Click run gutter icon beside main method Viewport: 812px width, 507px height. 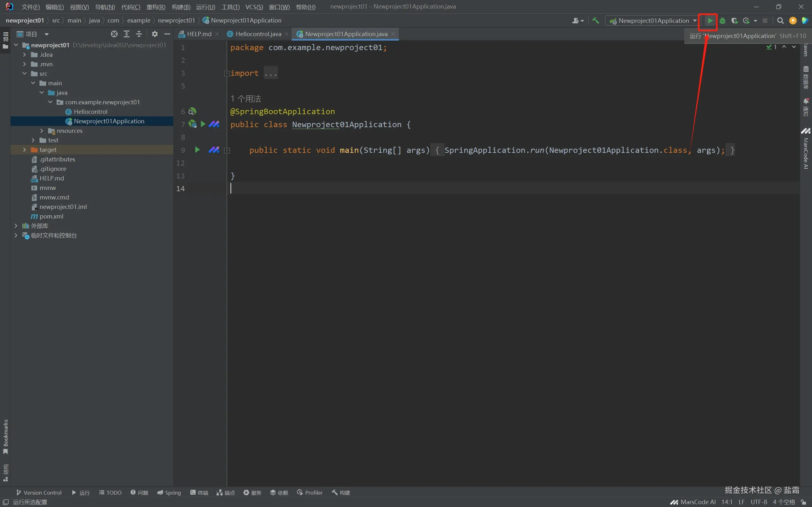197,150
